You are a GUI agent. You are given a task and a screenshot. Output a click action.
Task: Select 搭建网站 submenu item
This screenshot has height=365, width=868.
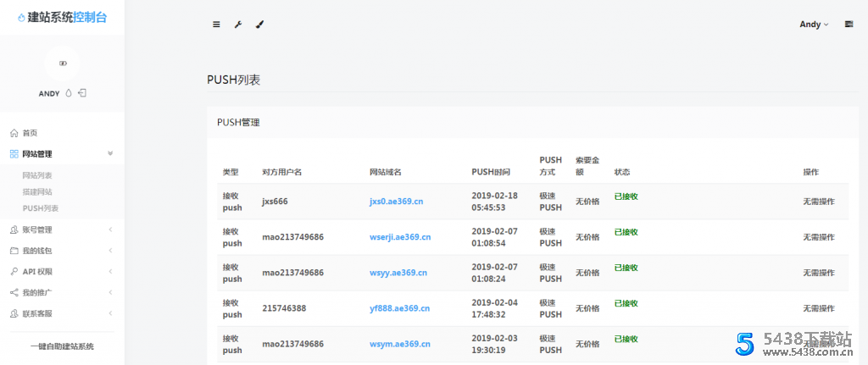[37, 191]
